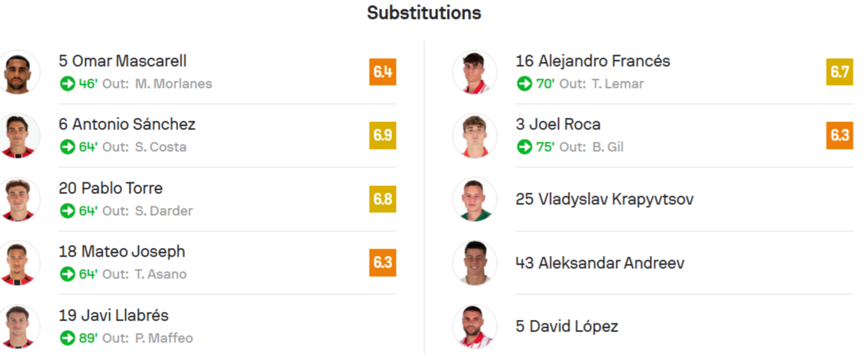Select Pablo Torre's 6.8 rating badge
Screen dimensions: 868x354
click(383, 199)
